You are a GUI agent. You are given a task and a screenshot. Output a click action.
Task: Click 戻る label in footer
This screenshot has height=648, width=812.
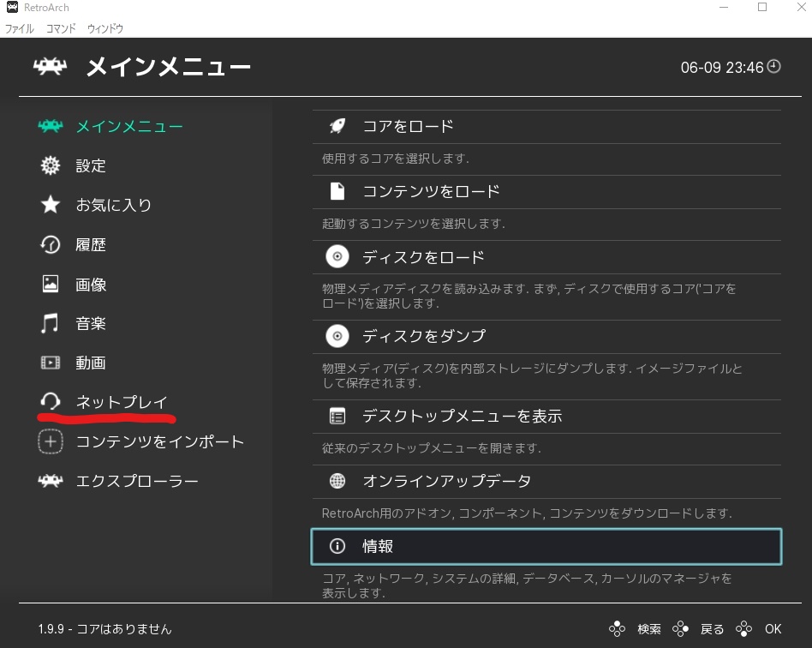pyautogui.click(x=712, y=629)
